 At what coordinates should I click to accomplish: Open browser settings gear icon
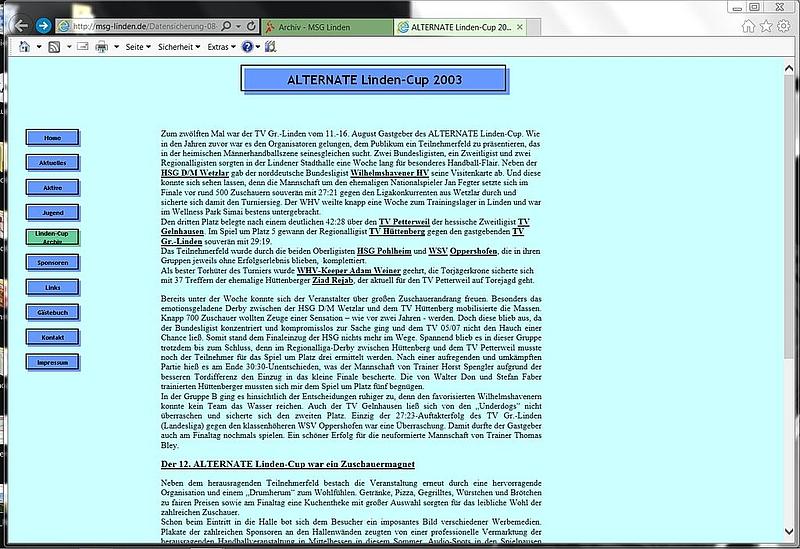(x=784, y=26)
